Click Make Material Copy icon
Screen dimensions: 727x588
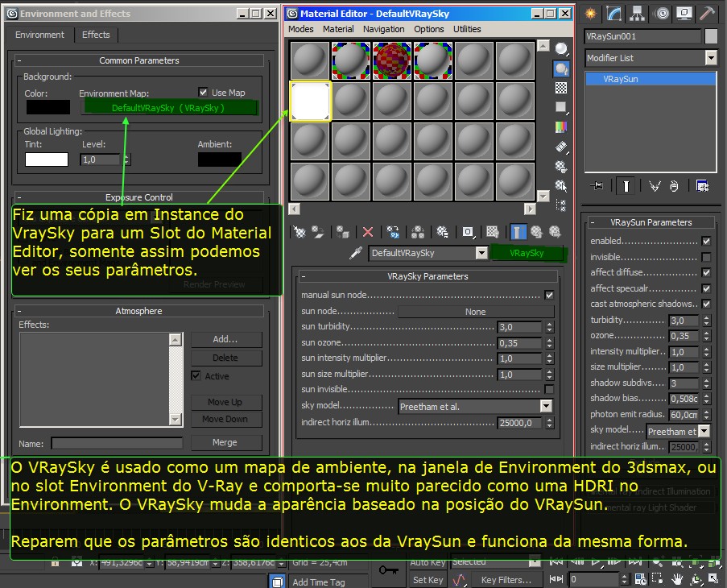coord(393,231)
